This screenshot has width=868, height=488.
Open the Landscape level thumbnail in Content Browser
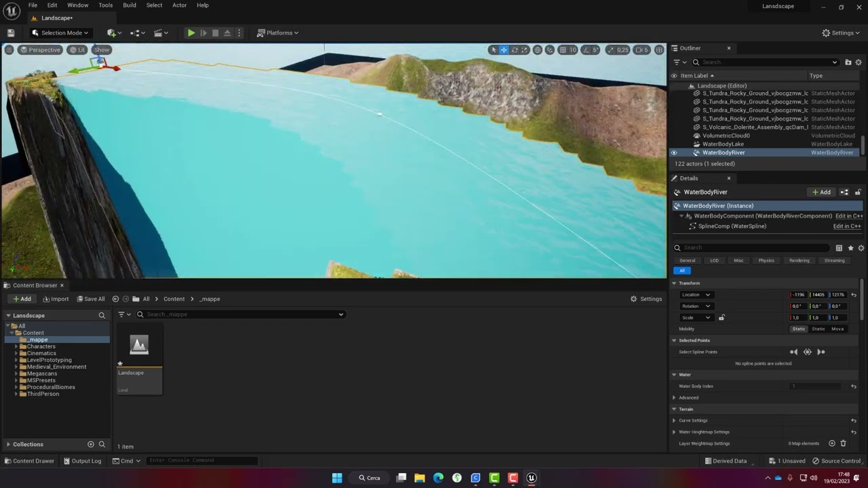pyautogui.click(x=139, y=346)
